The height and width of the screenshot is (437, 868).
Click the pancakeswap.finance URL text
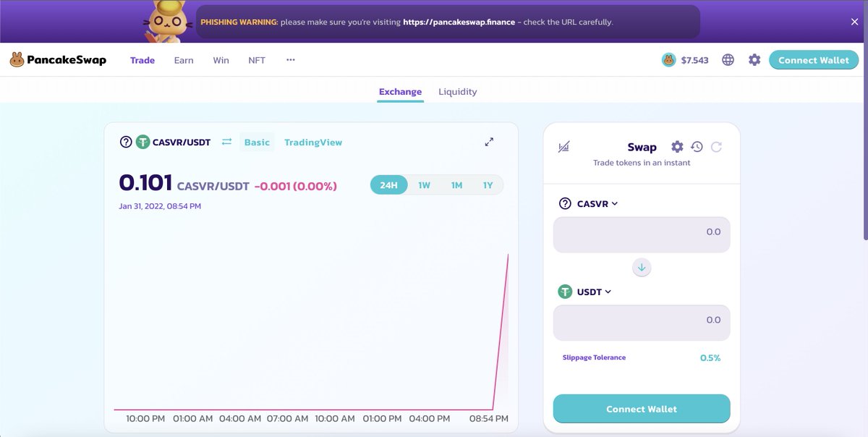(459, 22)
